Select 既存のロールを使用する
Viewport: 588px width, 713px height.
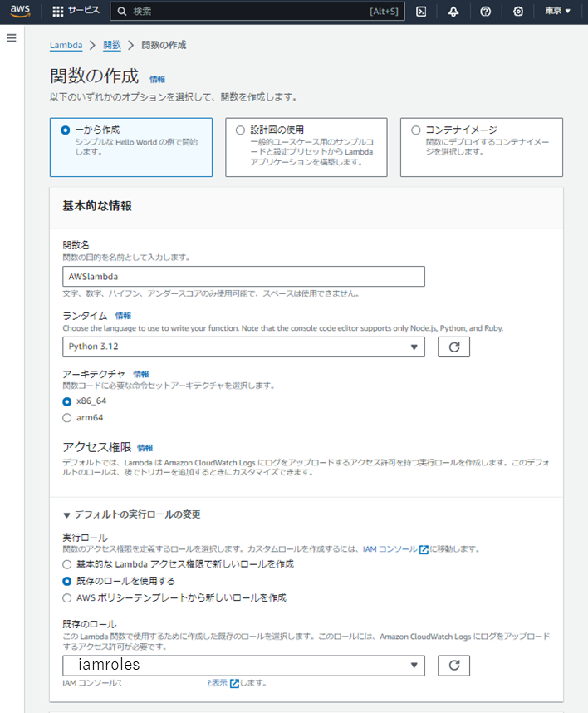click(x=66, y=581)
